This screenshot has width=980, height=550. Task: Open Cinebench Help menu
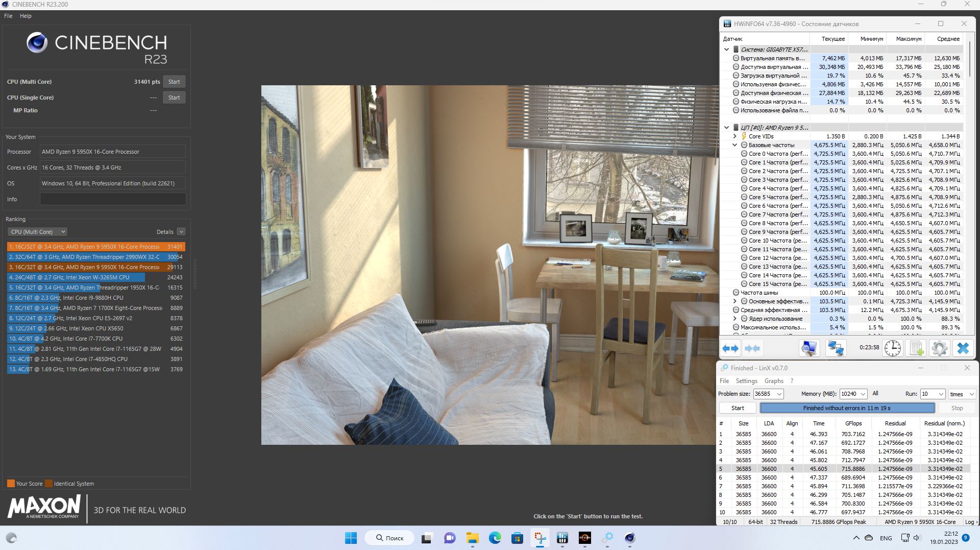coord(26,16)
